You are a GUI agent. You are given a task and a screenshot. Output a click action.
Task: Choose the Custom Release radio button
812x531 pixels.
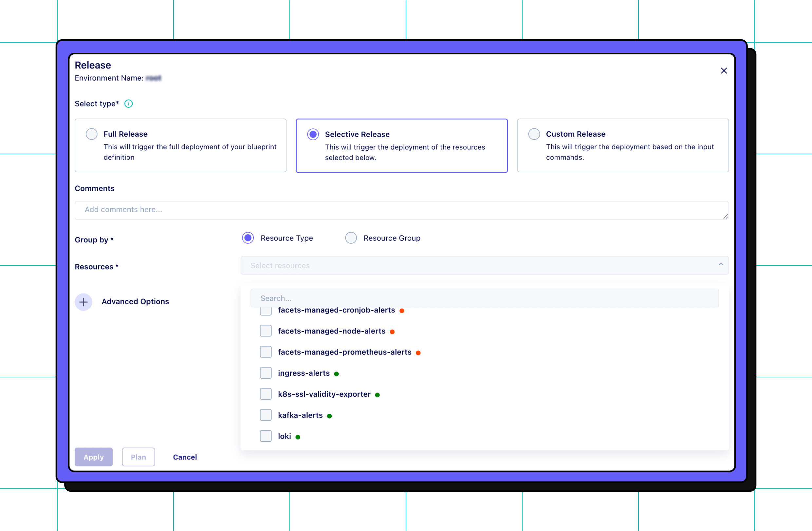click(534, 134)
